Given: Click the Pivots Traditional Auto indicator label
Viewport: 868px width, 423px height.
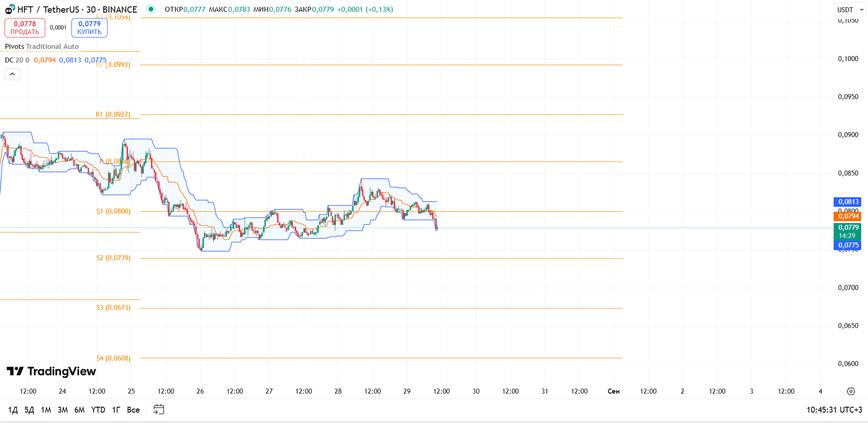Looking at the screenshot, I should pyautogui.click(x=42, y=47).
